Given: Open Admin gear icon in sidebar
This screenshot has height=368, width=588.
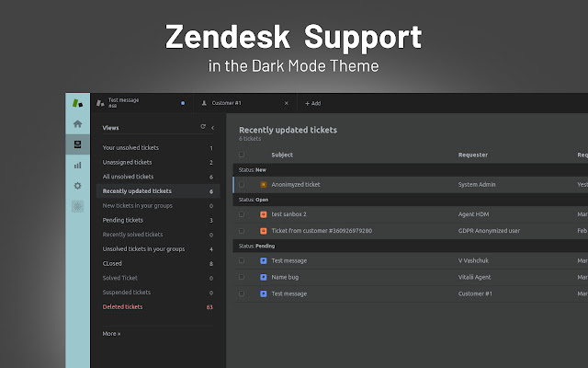Looking at the screenshot, I should (77, 186).
